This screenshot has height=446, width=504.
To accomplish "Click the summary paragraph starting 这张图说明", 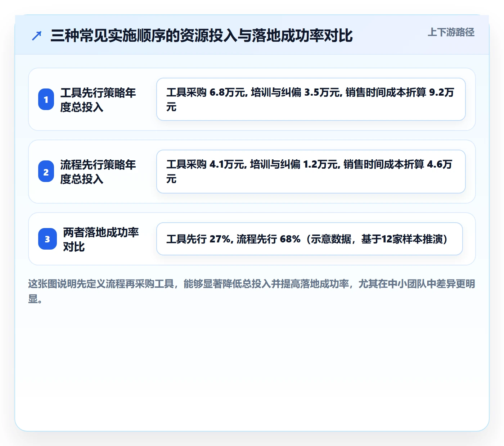I will tap(252, 291).
